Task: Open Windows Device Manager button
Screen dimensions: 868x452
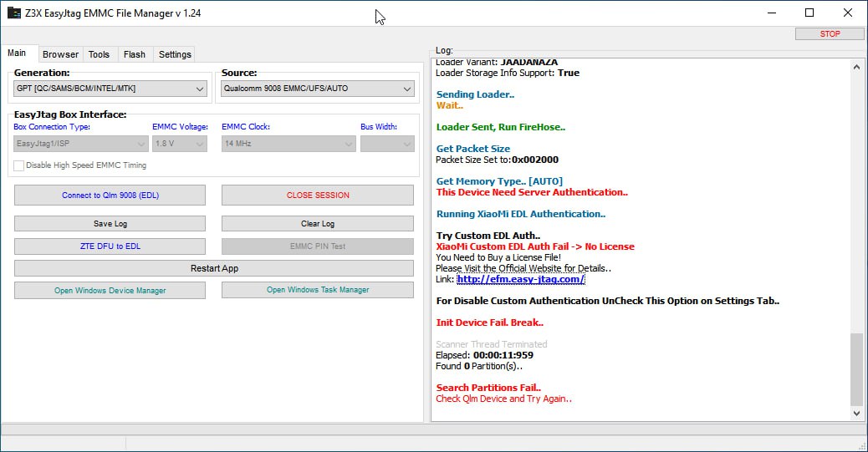Action: pyautogui.click(x=110, y=291)
